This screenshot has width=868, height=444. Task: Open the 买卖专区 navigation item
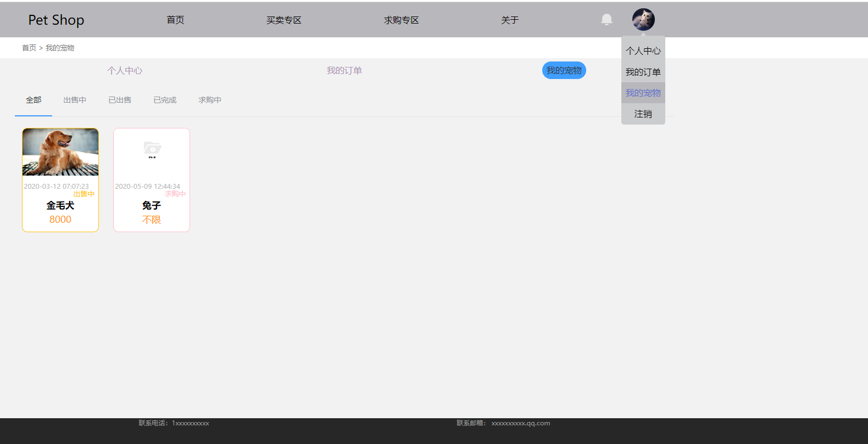[x=283, y=20]
